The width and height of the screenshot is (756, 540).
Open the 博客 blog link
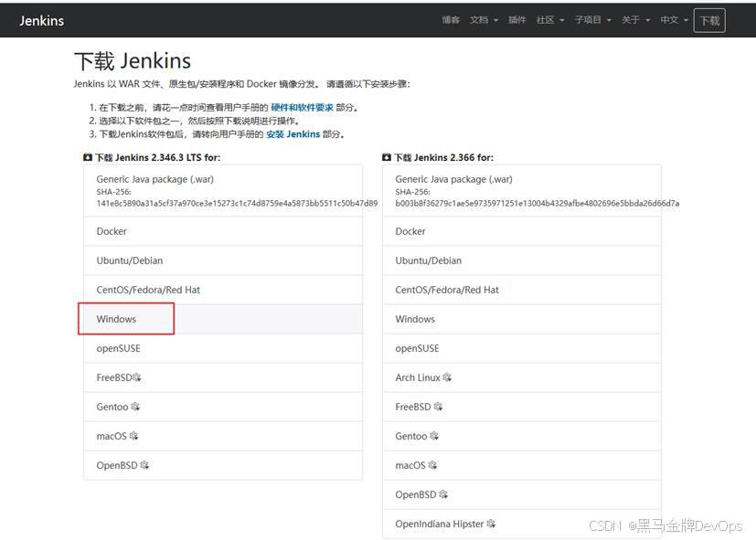tap(451, 20)
